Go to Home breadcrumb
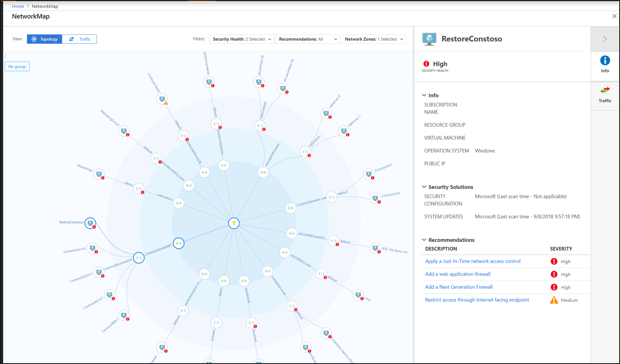This screenshot has height=364, width=620. pyautogui.click(x=18, y=6)
